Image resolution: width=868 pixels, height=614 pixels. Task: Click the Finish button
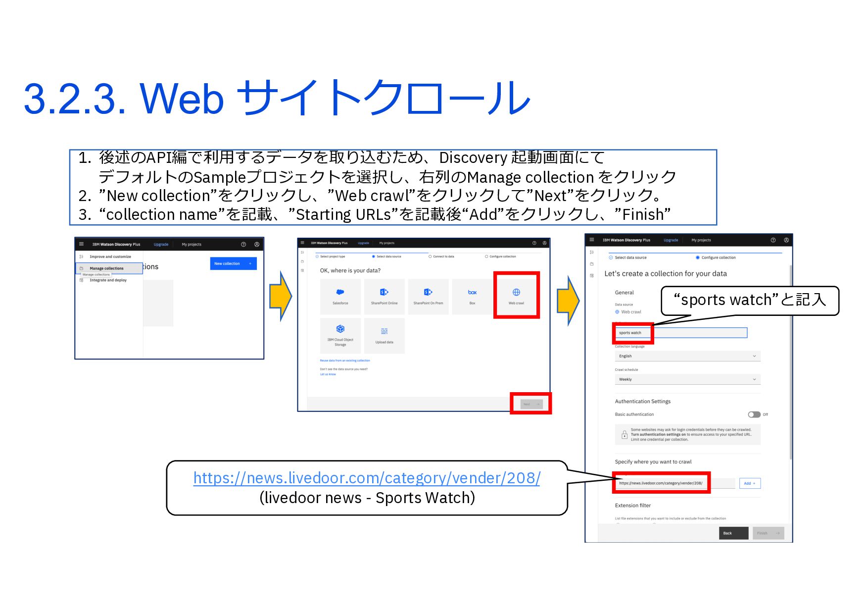coord(768,533)
